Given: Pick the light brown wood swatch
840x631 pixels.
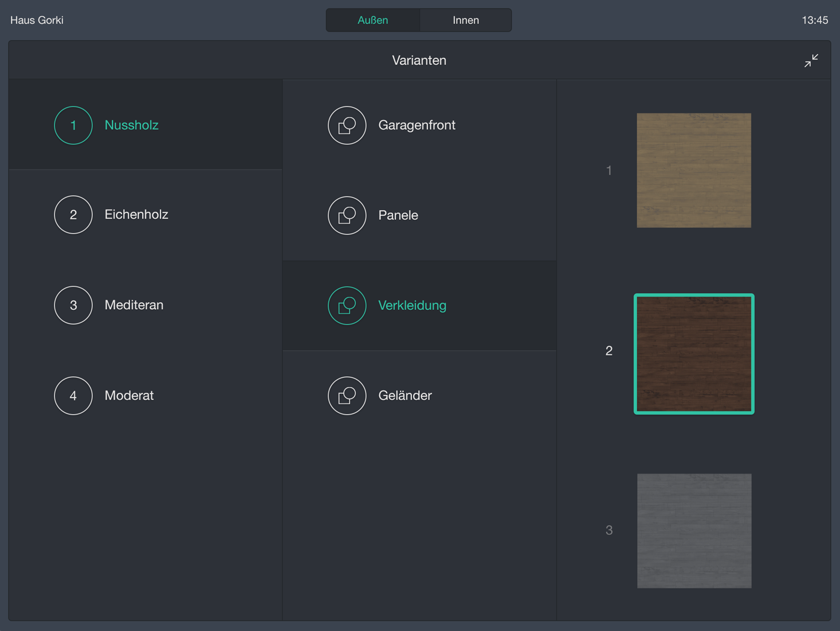Looking at the screenshot, I should click(693, 170).
